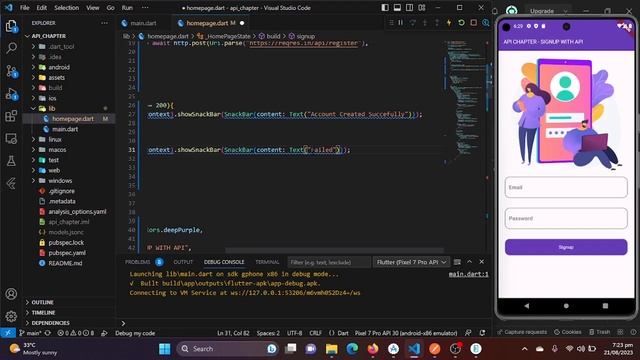Open the View menu

(93, 8)
